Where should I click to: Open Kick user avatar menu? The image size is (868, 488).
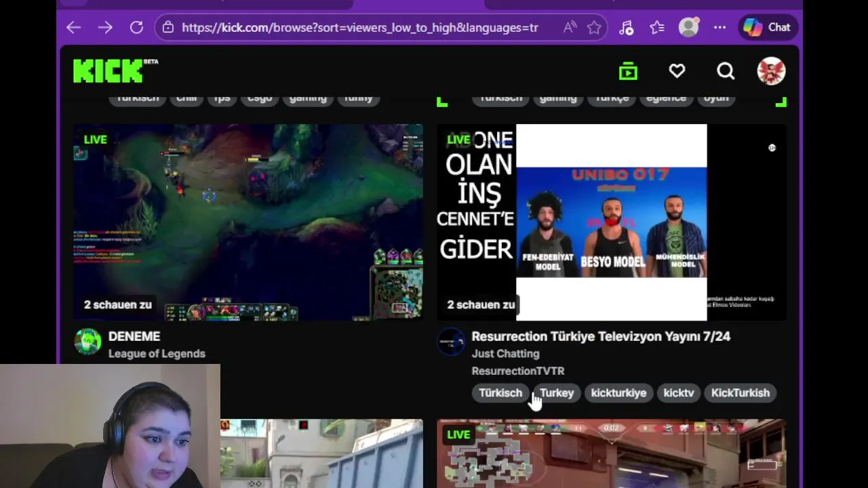pyautogui.click(x=771, y=71)
